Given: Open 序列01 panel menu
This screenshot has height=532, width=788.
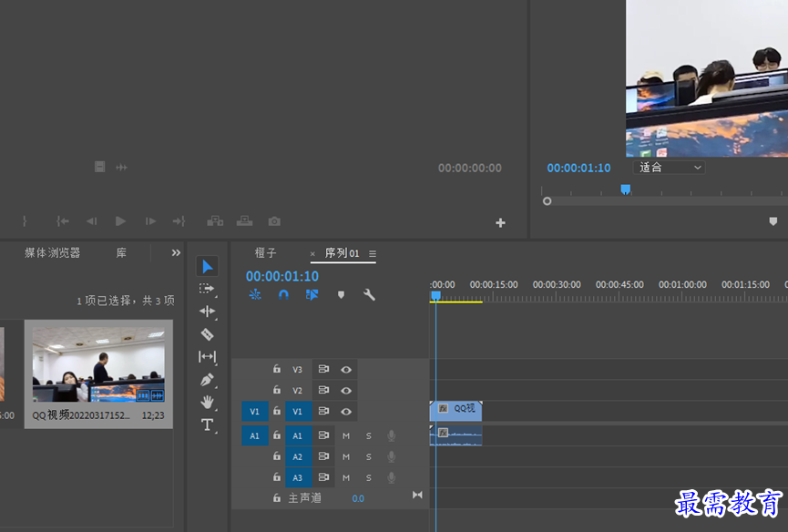Looking at the screenshot, I should point(373,253).
